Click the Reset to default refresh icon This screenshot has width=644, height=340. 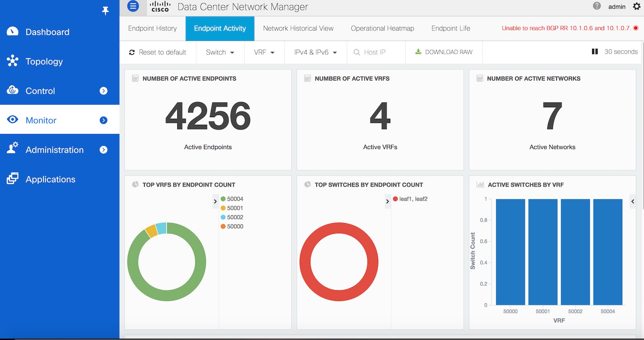click(x=132, y=52)
